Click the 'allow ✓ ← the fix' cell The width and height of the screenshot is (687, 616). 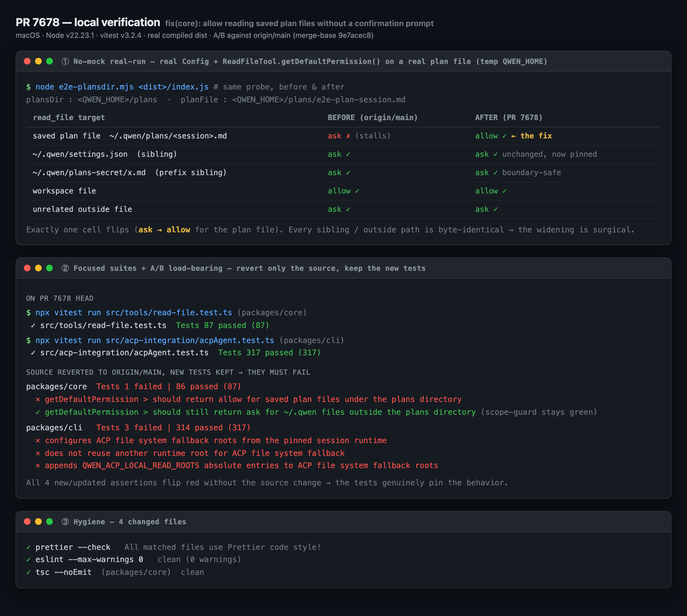click(x=513, y=136)
